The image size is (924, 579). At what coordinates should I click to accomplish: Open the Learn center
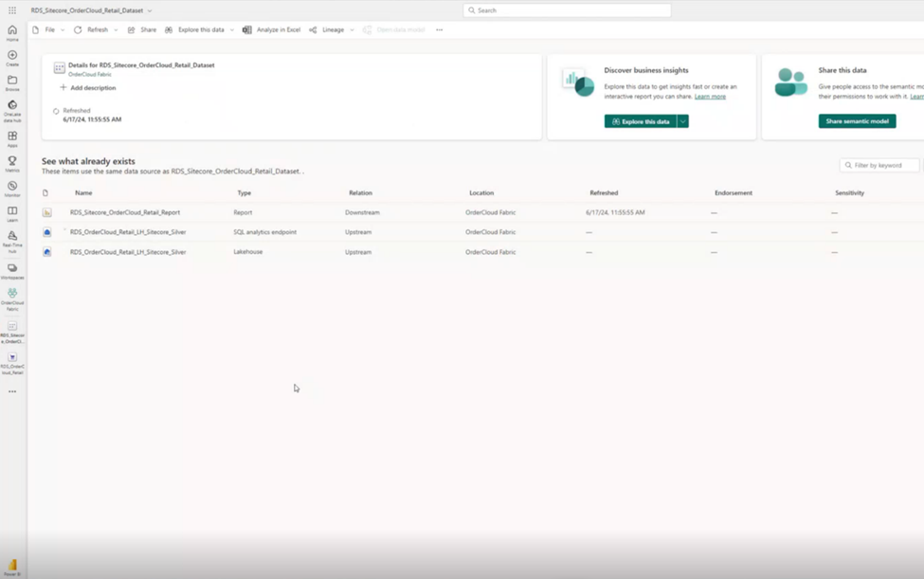[x=12, y=214]
